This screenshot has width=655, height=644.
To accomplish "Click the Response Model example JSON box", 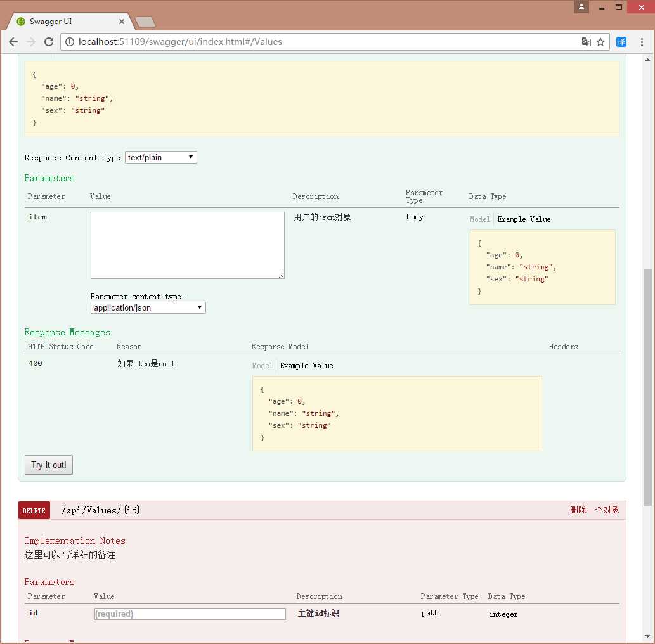I will (x=397, y=413).
